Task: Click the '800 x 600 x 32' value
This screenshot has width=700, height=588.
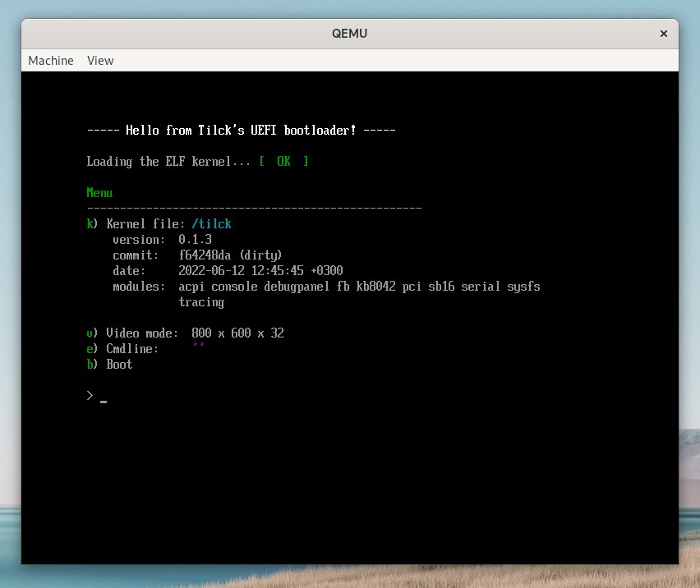Action: point(237,333)
